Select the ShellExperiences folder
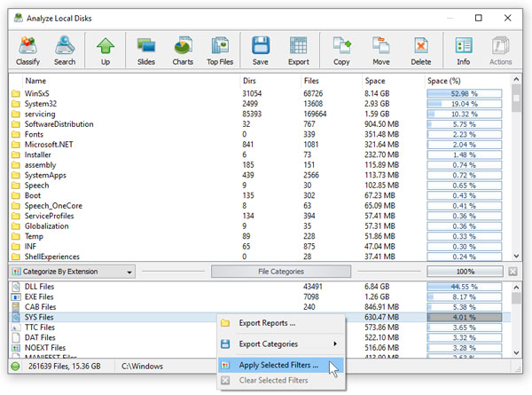Screen dimensions: 532x395 260,257
